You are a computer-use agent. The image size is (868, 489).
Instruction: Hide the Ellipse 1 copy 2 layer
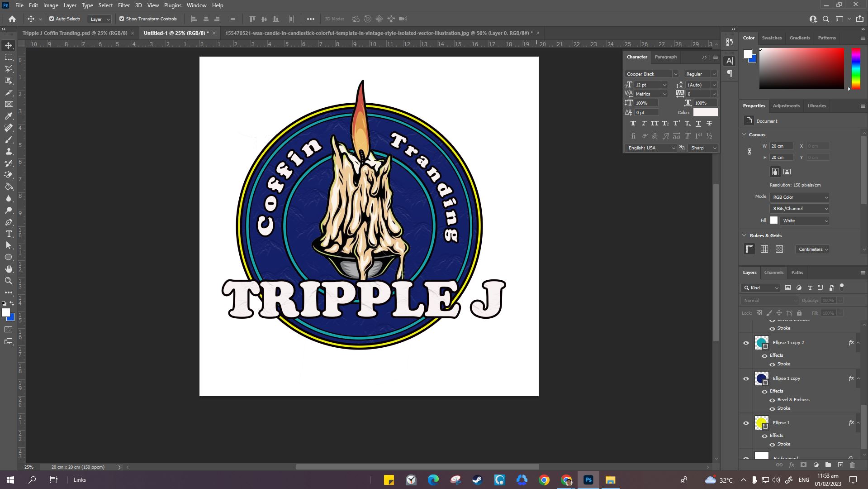click(746, 343)
